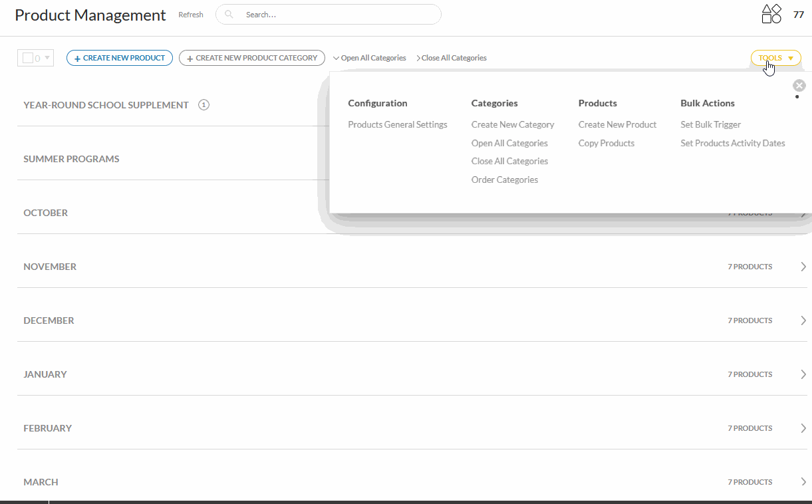Image resolution: width=812 pixels, height=504 pixels.
Task: Click the Refresh link
Action: click(x=191, y=15)
